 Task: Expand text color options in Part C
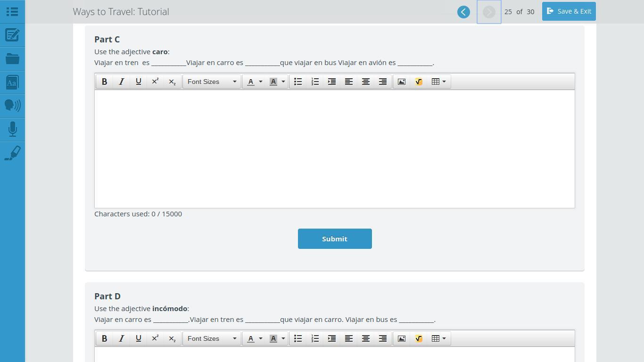261,82
